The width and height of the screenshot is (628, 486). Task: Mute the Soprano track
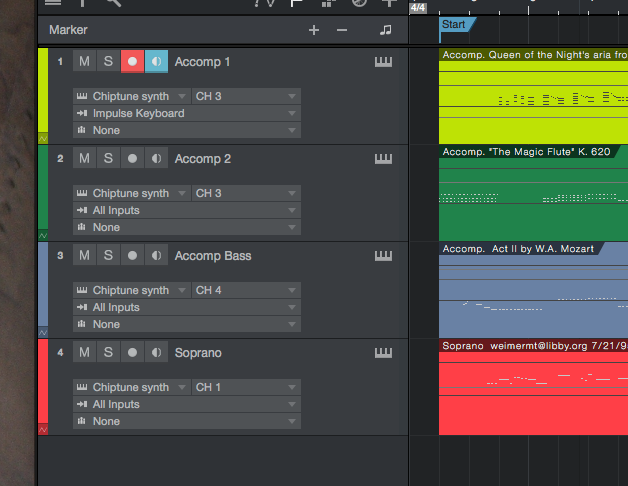pos(84,352)
